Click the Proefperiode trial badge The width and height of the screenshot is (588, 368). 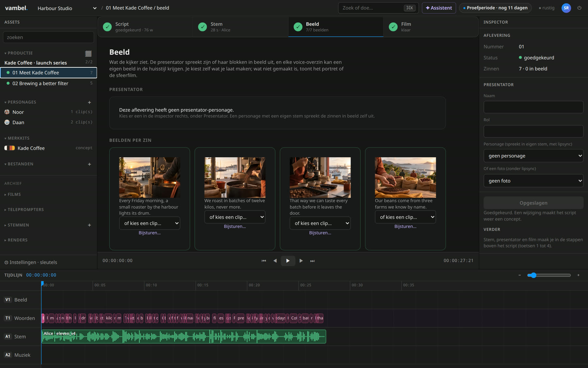pyautogui.click(x=495, y=8)
